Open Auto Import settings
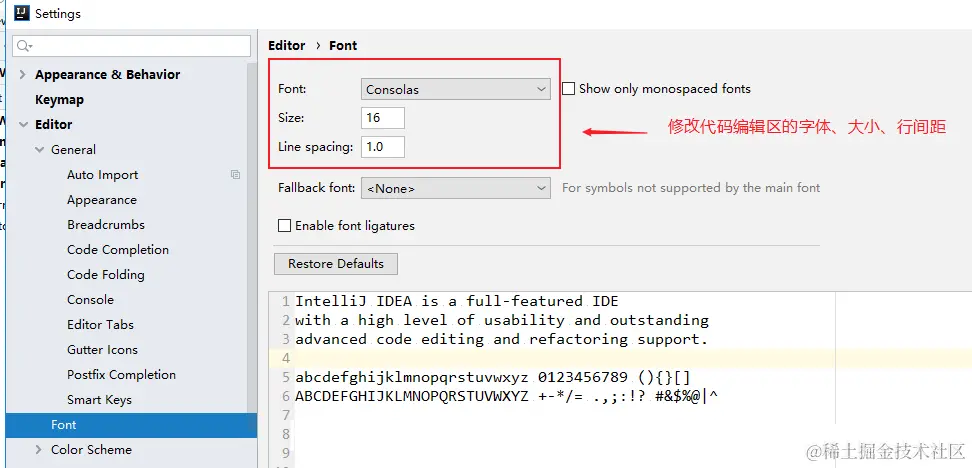 tap(102, 175)
